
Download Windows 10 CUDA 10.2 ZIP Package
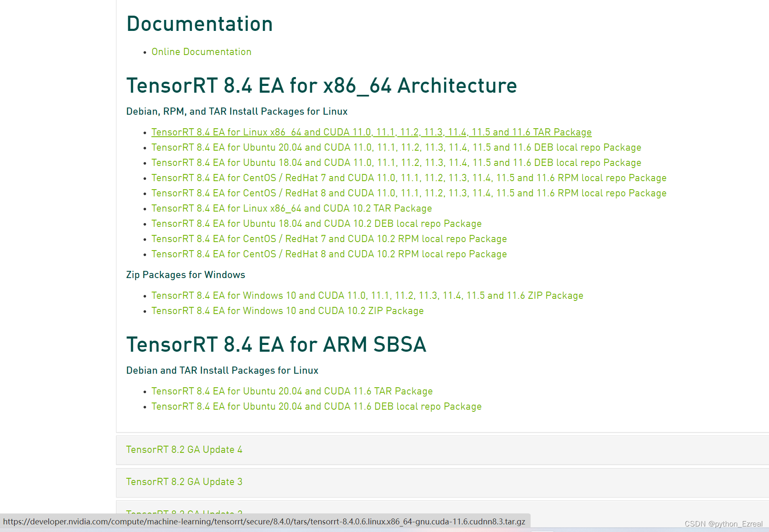click(288, 311)
